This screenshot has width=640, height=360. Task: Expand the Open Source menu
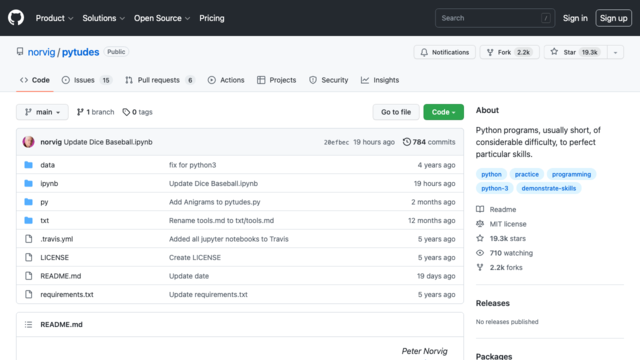click(162, 18)
